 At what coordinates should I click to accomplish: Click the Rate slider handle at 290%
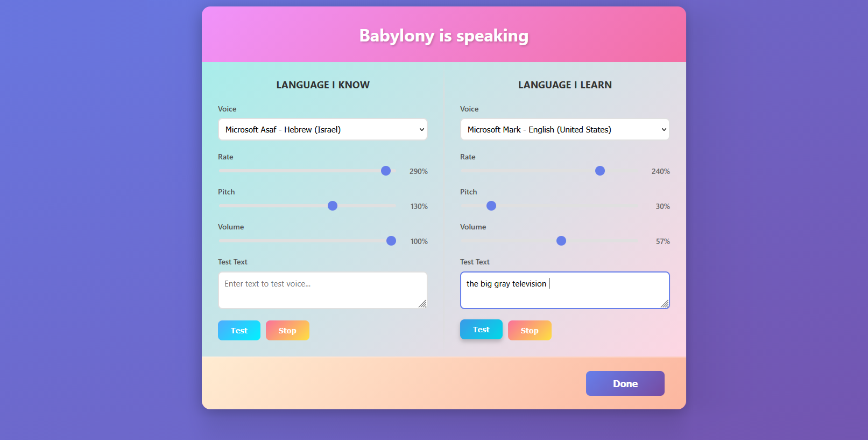click(386, 171)
